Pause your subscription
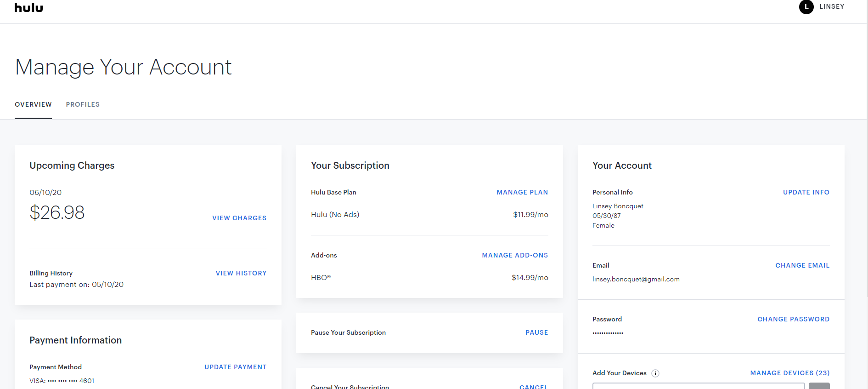Screen dimensions: 868x389 tap(537, 332)
